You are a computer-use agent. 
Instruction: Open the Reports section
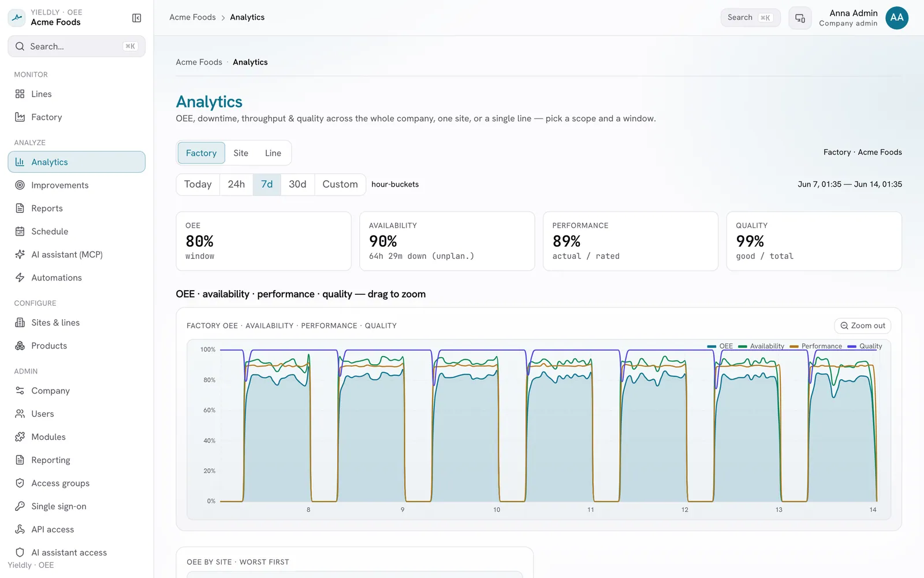pyautogui.click(x=76, y=208)
